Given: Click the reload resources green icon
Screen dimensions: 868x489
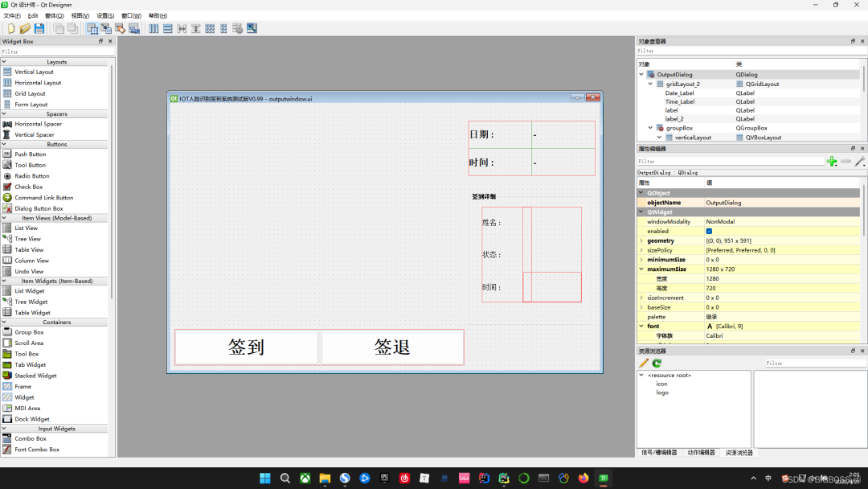Looking at the screenshot, I should (657, 364).
